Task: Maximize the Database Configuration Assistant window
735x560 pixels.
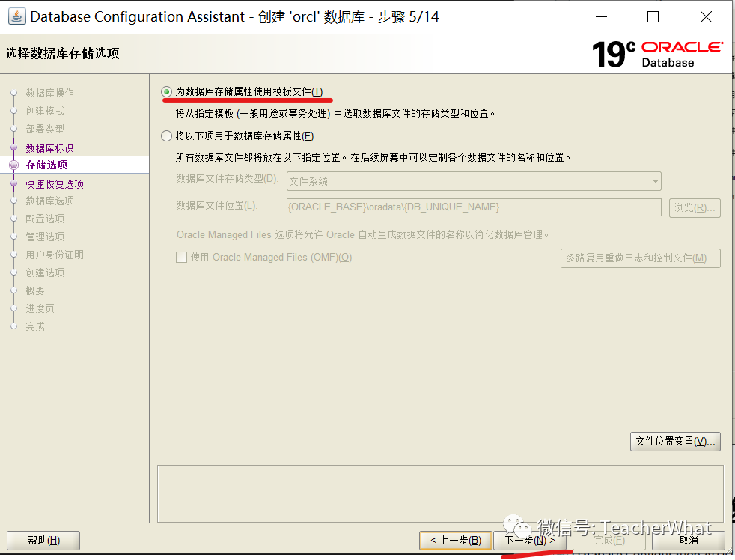Action: coord(653,17)
